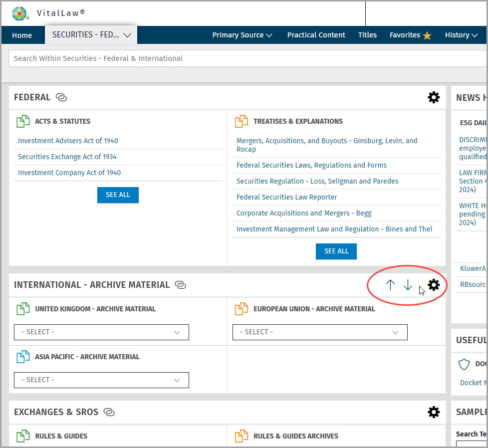Open Investment Management Law and Regulation link
This screenshot has width=488, height=448.
pos(334,229)
